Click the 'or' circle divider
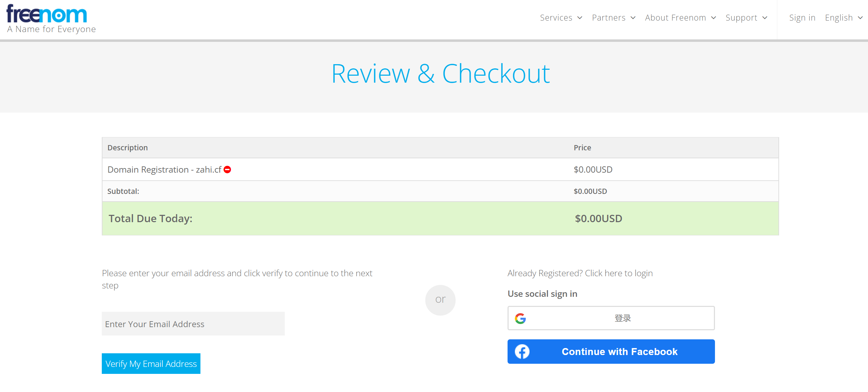Viewport: 868px width, 392px height. [440, 300]
